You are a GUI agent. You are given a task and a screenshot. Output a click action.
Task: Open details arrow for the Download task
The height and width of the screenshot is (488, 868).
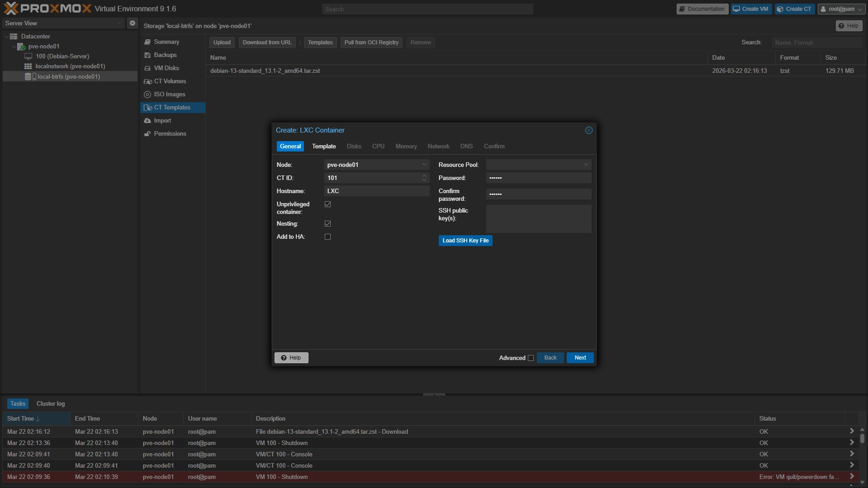tap(852, 431)
